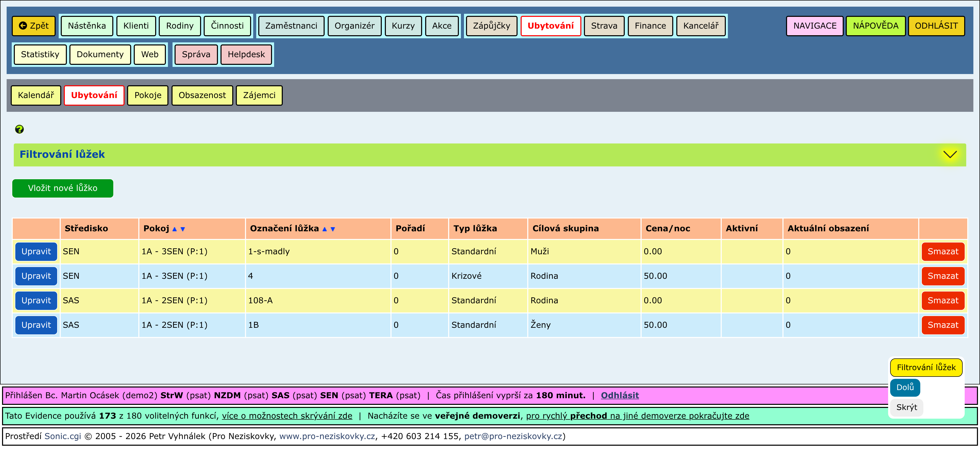Hide the floating panel with Skrýt

(x=906, y=407)
